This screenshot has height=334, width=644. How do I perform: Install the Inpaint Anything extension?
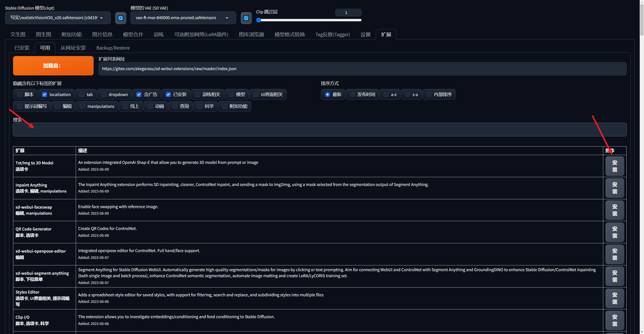614,188
